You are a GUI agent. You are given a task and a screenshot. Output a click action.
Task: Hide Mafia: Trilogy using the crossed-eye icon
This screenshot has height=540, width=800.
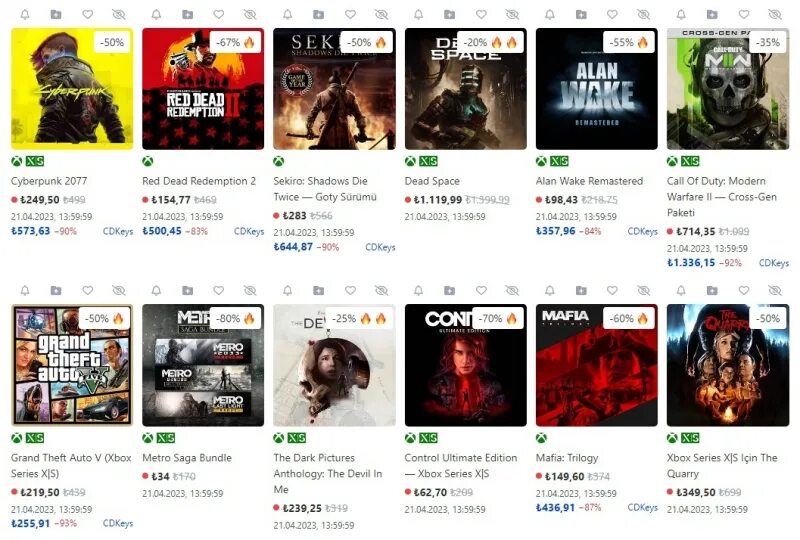(643, 290)
